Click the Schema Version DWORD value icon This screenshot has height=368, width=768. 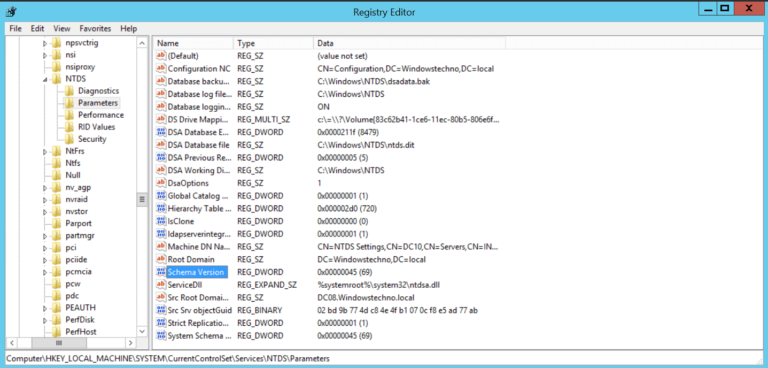click(x=161, y=272)
